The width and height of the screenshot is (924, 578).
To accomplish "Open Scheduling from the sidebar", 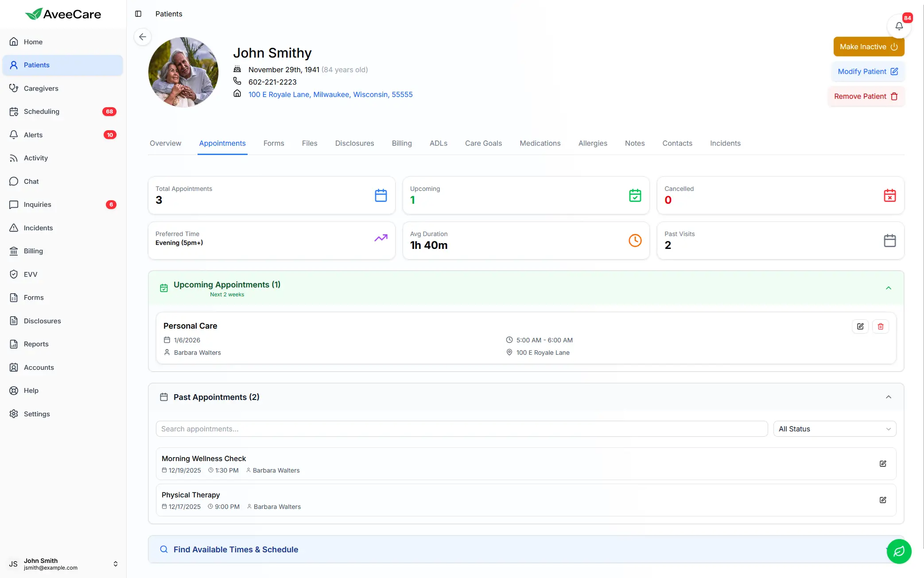I will pos(41,111).
